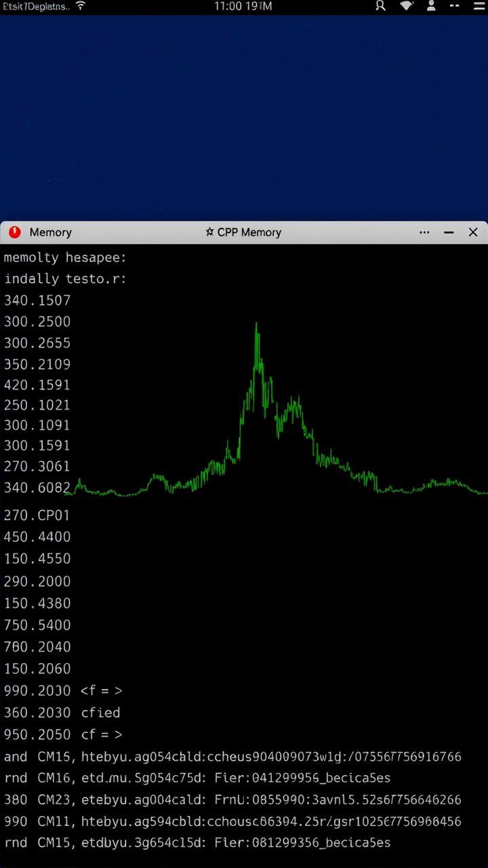
Task: Click the red alert icon beside Memory
Action: [14, 232]
